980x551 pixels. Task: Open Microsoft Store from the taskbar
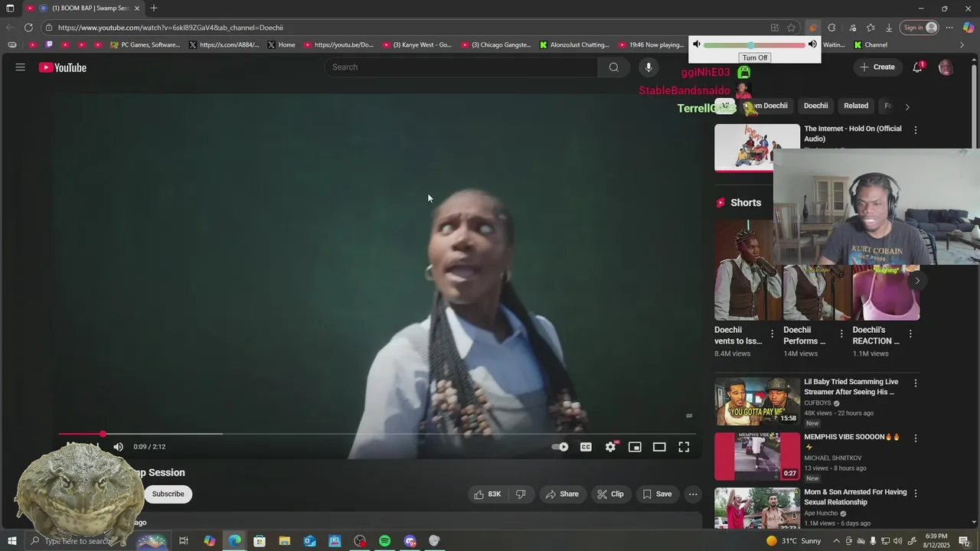tap(260, 541)
